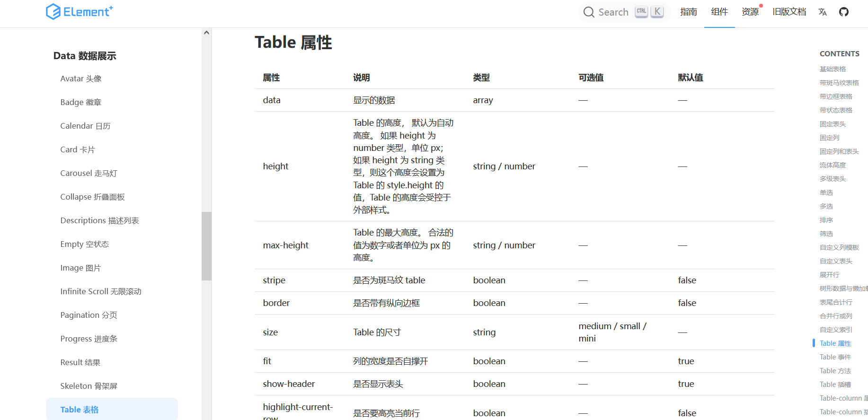
Task: Jump to Table 事件 in contents
Action: [835, 357]
